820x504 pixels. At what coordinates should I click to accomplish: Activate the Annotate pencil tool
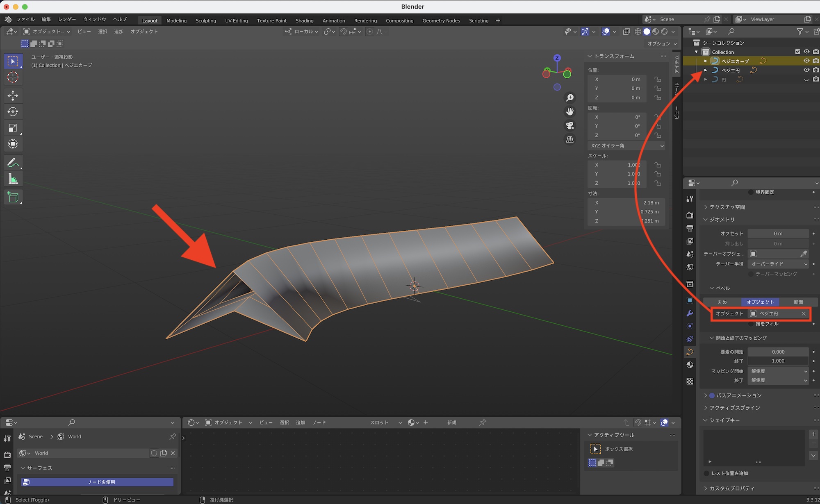click(13, 163)
